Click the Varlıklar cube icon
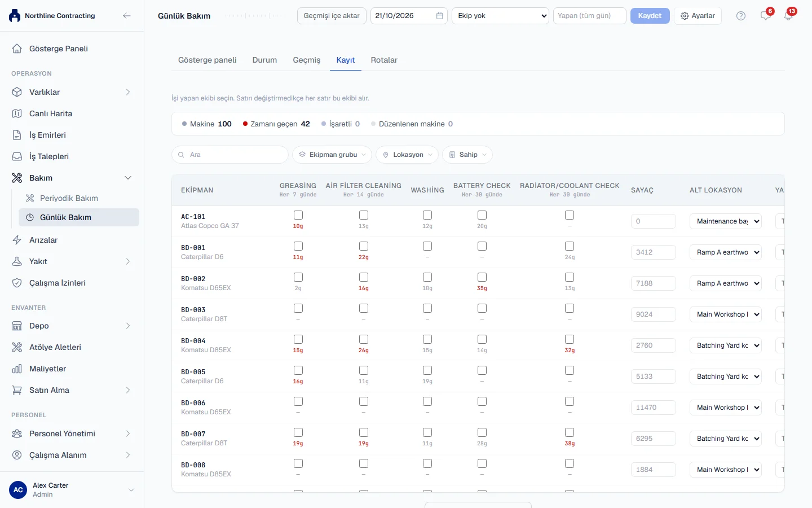The height and width of the screenshot is (508, 812). (17, 92)
